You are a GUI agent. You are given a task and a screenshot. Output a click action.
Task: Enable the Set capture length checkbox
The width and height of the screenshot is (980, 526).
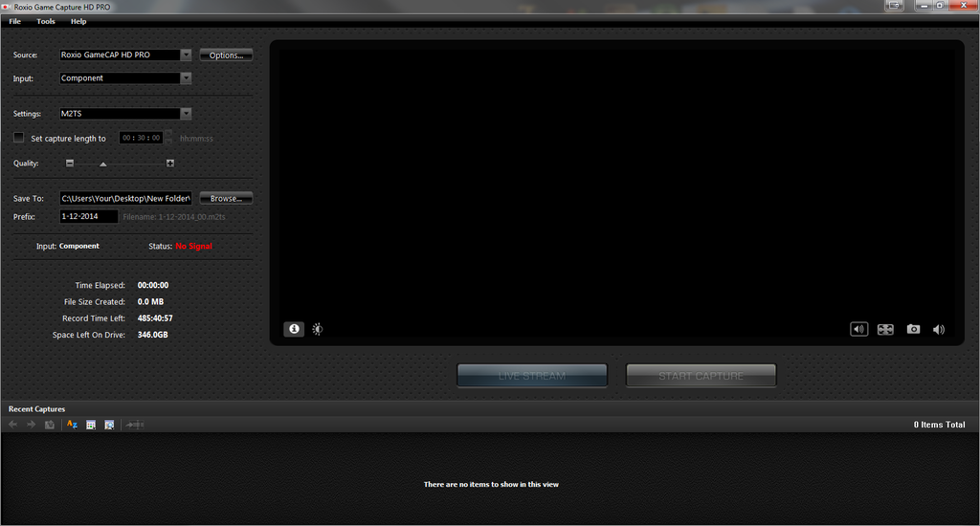click(19, 138)
